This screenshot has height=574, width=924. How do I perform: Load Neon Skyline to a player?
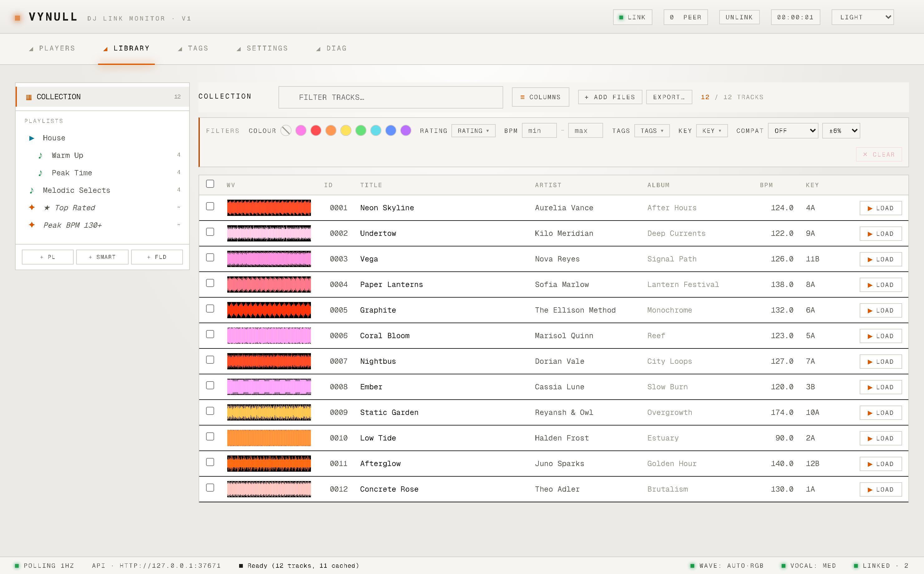[881, 208]
